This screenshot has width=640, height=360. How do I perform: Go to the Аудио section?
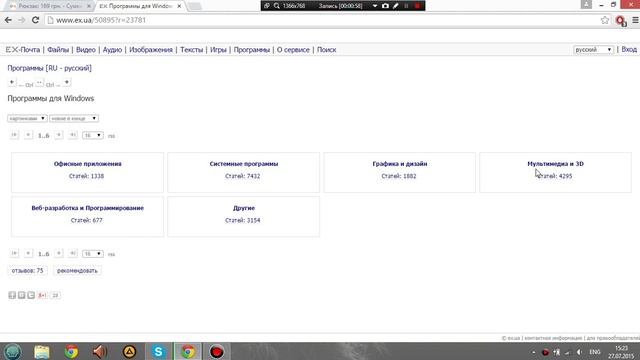click(112, 50)
